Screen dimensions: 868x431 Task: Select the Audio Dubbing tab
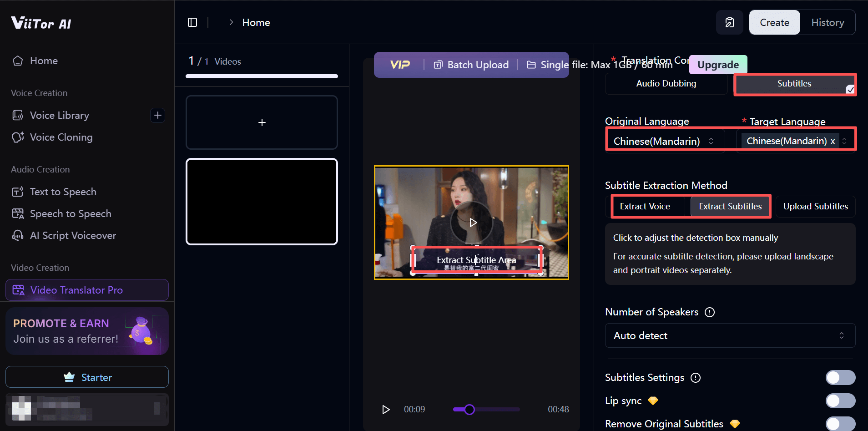point(666,83)
